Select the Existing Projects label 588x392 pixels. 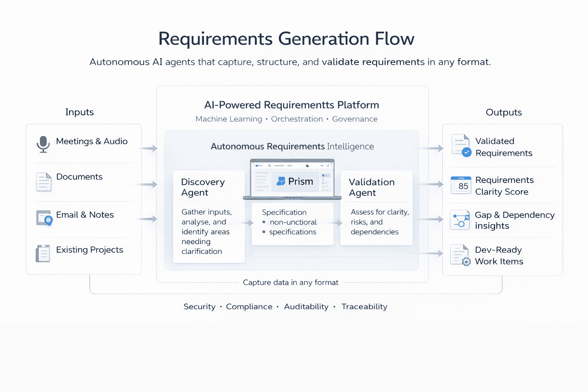pos(90,250)
